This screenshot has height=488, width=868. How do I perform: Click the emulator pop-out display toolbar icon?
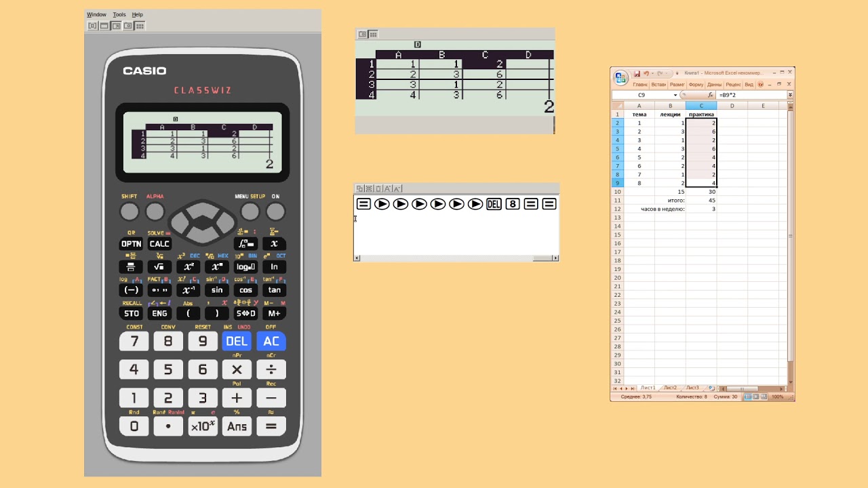tap(116, 26)
